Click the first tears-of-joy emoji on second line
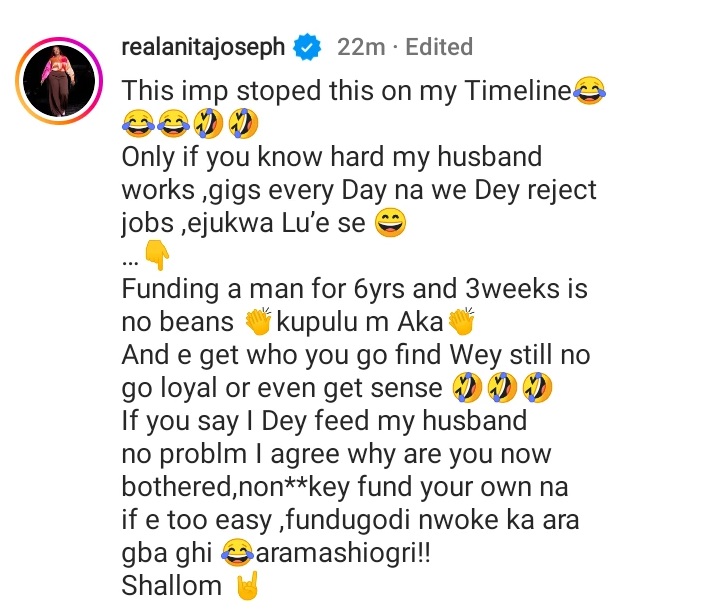Viewport: 720px width, 612px height. [138, 124]
